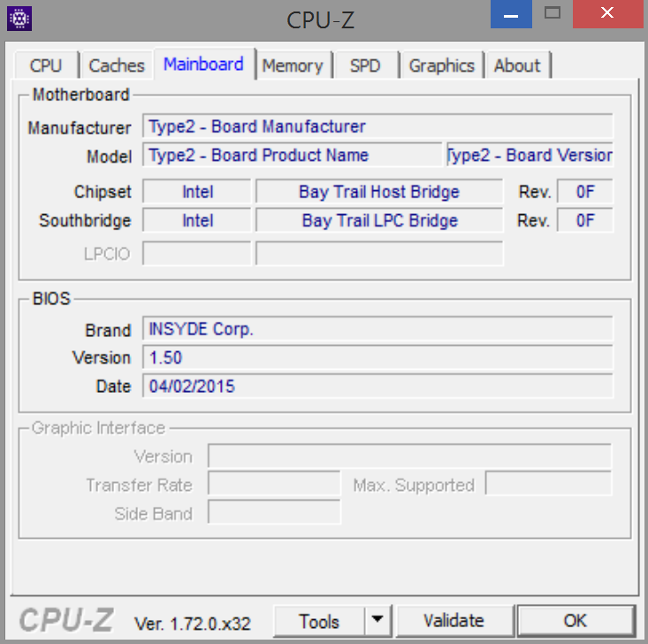Open the Memory tab
Image resolution: width=648 pixels, height=644 pixels.
293,65
